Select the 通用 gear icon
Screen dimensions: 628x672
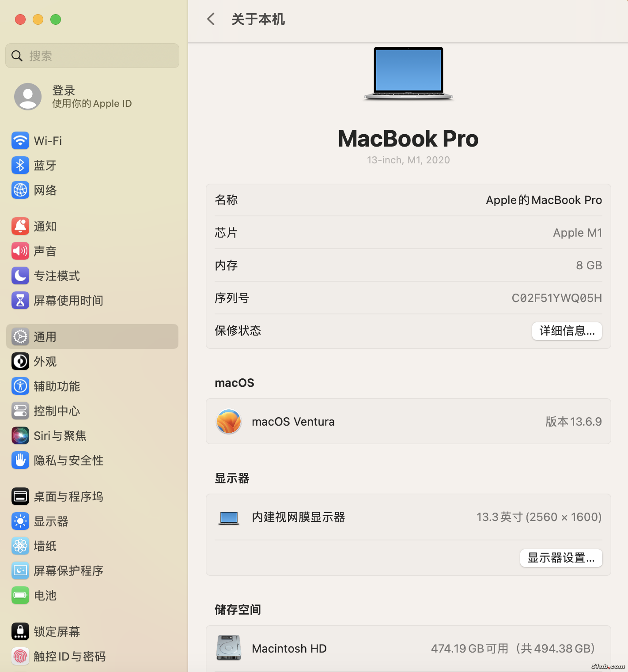(20, 337)
